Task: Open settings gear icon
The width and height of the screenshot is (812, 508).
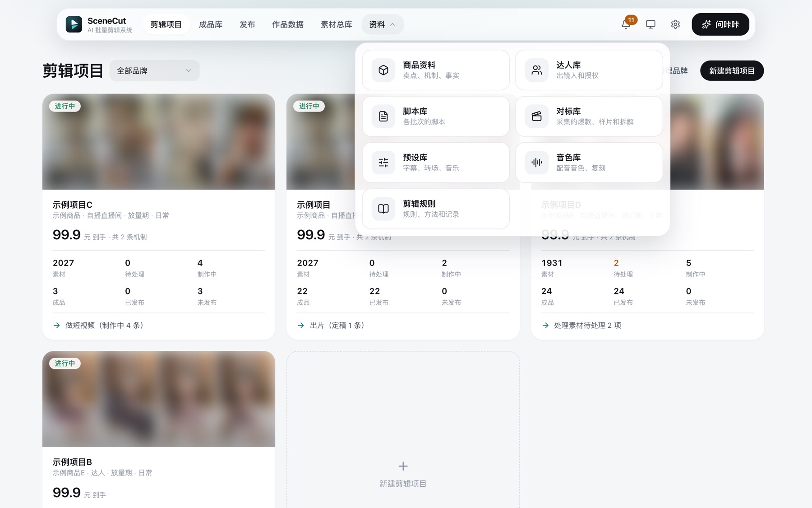Action: tap(675, 24)
